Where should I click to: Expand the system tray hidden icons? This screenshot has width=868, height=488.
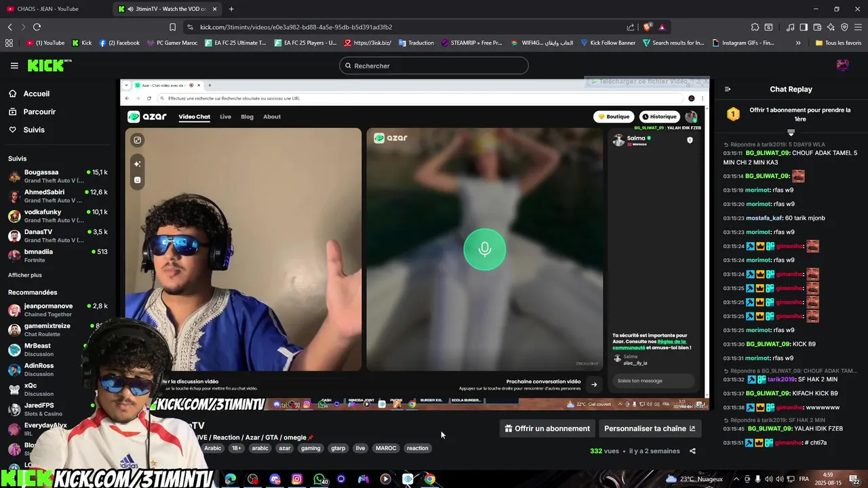[736, 479]
